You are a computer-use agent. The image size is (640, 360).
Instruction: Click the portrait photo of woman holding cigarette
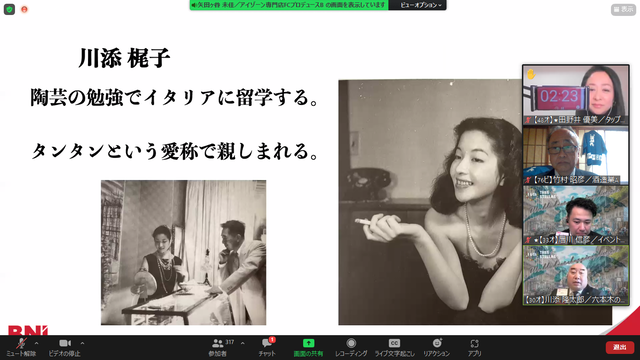pyautogui.click(x=431, y=202)
